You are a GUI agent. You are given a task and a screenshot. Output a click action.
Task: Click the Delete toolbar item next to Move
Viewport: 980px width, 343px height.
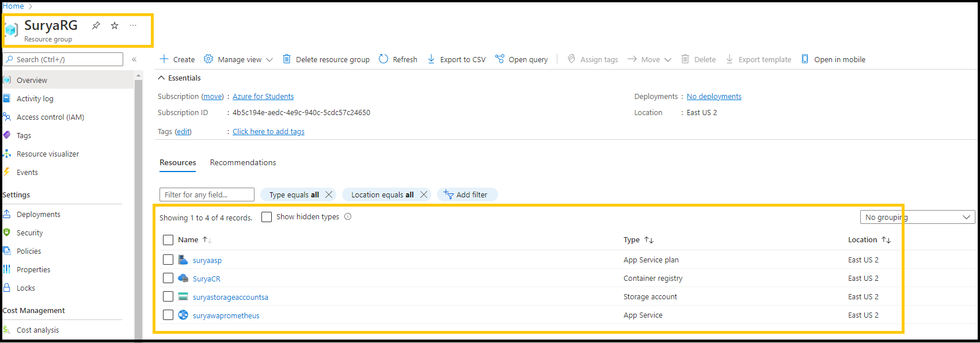click(x=698, y=59)
